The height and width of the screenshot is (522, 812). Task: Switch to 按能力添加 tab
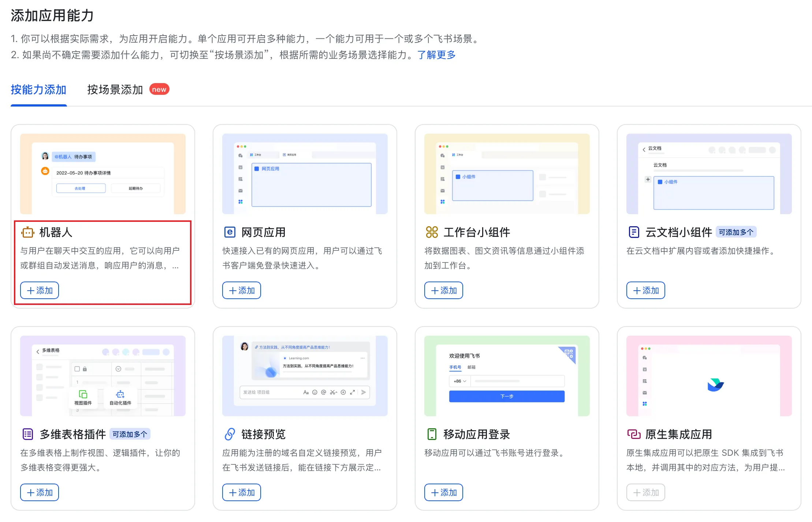(x=38, y=90)
